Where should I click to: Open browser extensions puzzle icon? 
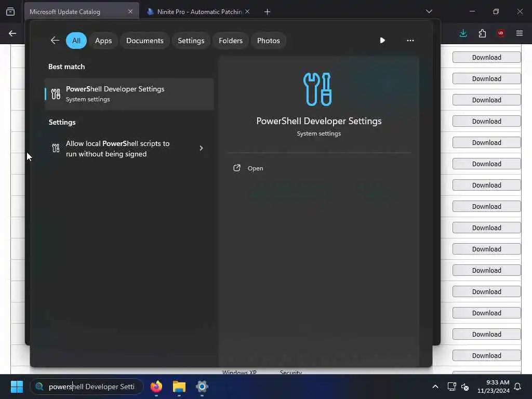[x=482, y=33]
